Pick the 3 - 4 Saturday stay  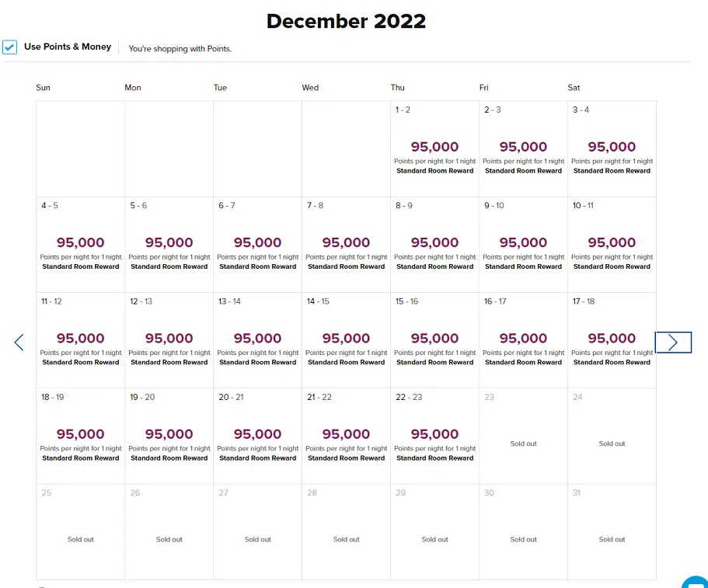pyautogui.click(x=612, y=148)
